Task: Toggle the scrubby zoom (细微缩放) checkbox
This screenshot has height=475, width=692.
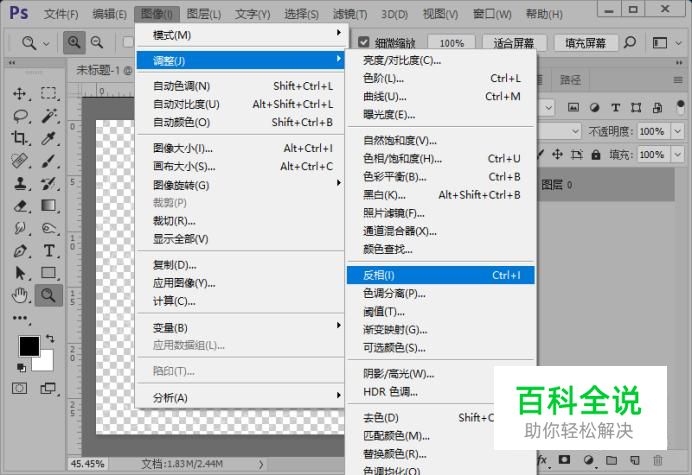Action: [364, 42]
